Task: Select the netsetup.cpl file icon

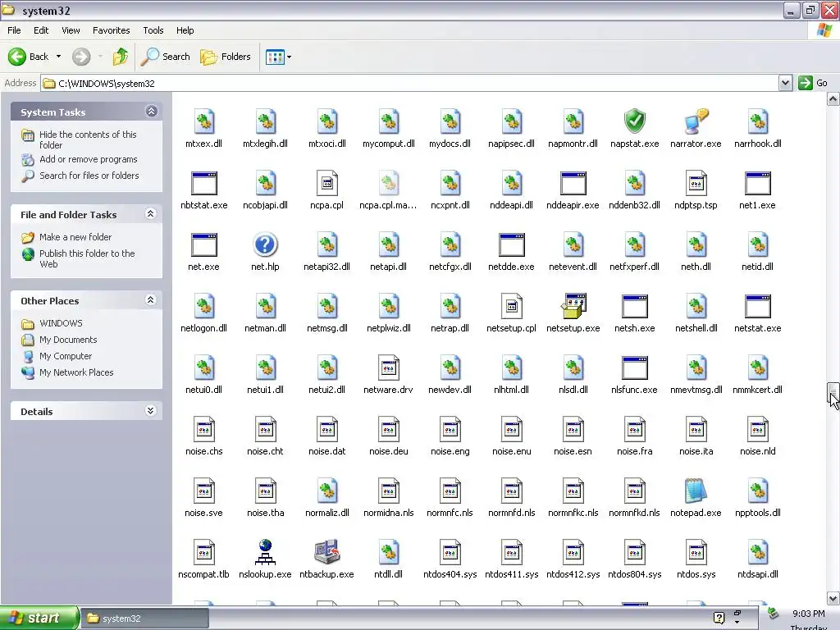Action: pos(512,307)
